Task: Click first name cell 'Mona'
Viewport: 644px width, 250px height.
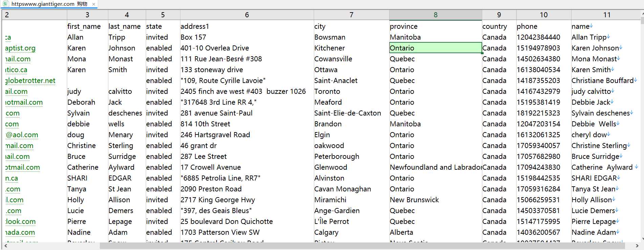Action: (87, 59)
